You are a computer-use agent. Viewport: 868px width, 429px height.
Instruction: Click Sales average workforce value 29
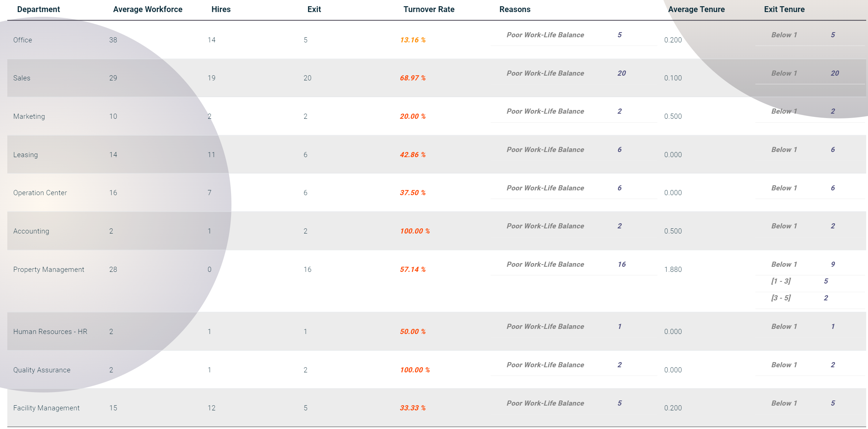(113, 78)
